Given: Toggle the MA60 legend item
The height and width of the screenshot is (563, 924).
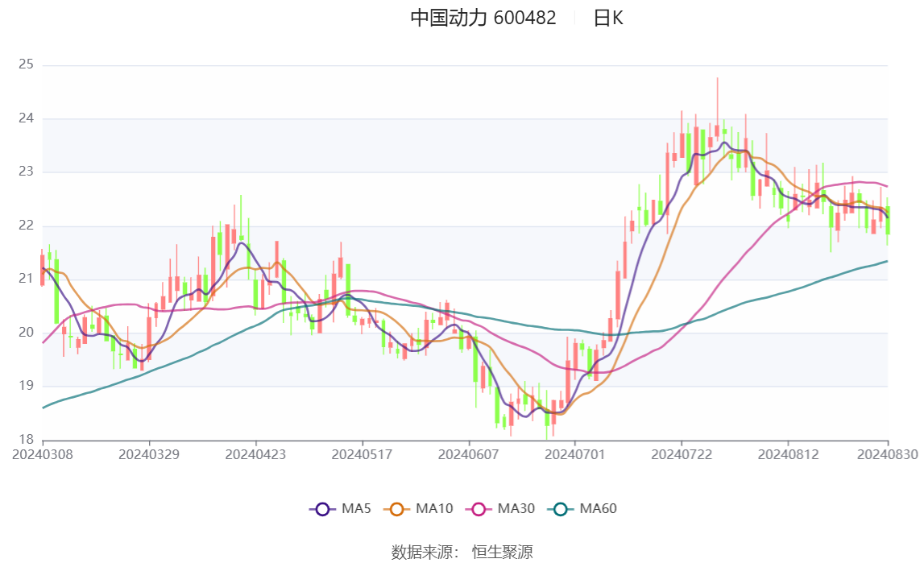Looking at the screenshot, I should click(582, 509).
